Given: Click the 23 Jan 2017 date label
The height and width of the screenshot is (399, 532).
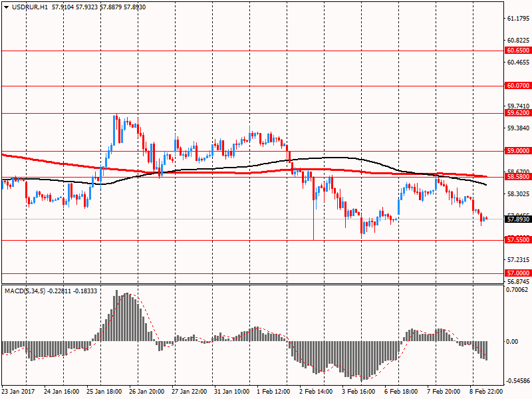Looking at the screenshot, I should [19, 392].
